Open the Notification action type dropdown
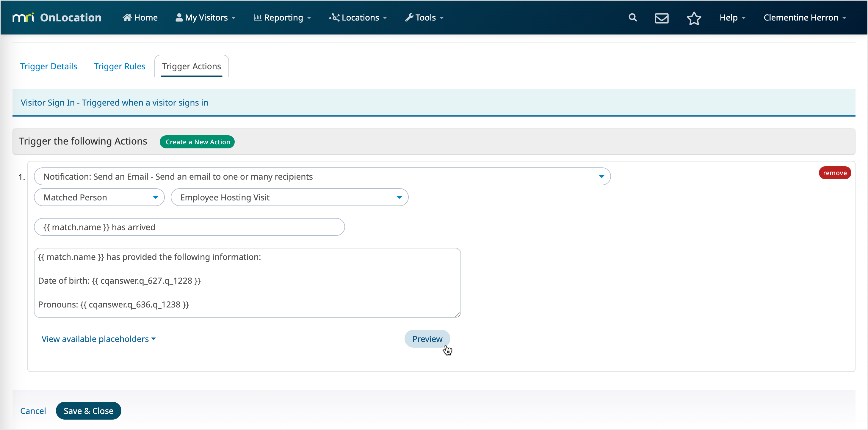This screenshot has width=868, height=430. (322, 176)
